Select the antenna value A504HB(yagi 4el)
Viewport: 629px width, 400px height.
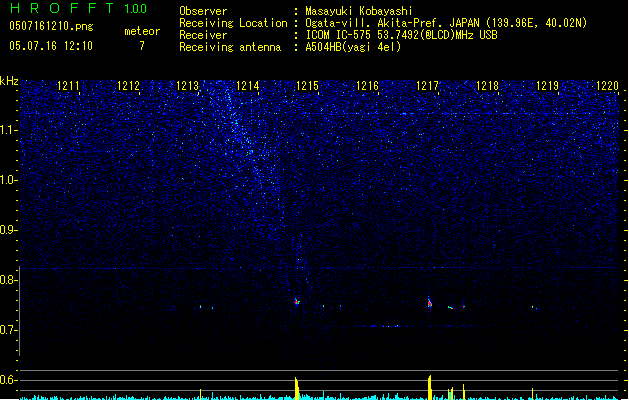coord(353,47)
